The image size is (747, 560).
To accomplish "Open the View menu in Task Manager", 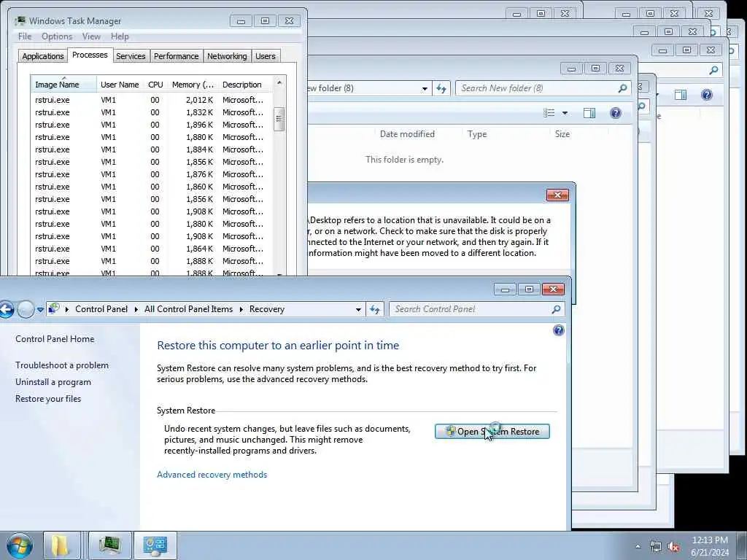I will coord(91,36).
